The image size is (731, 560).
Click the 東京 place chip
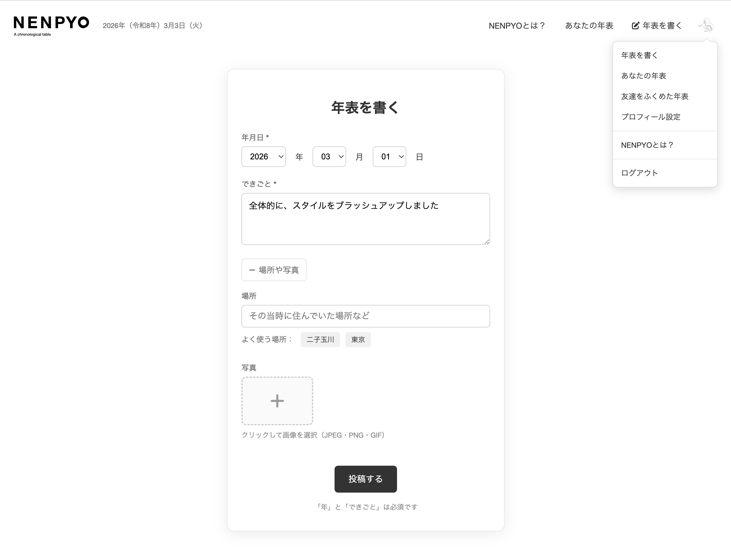point(358,340)
